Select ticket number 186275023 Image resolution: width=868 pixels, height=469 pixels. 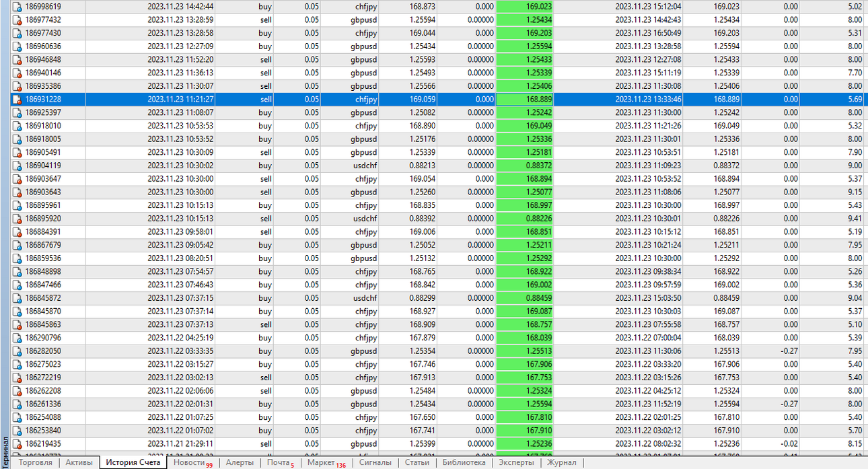coord(43,364)
